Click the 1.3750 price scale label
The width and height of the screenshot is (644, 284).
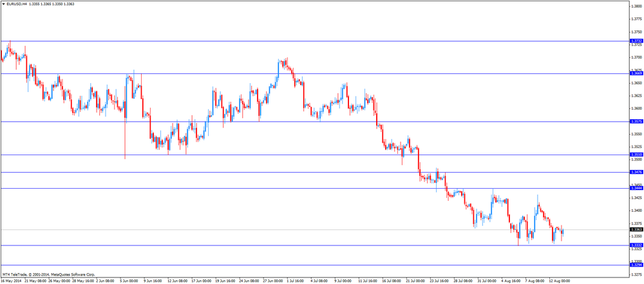tap(636, 32)
